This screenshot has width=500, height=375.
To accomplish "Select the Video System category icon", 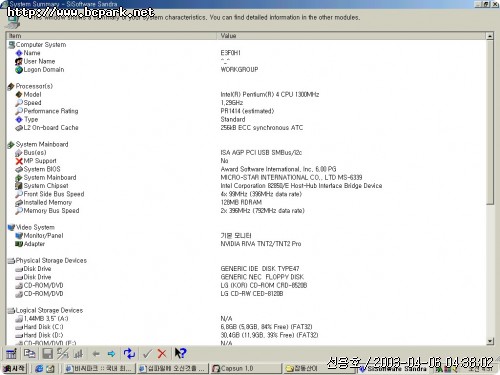I will (11, 227).
